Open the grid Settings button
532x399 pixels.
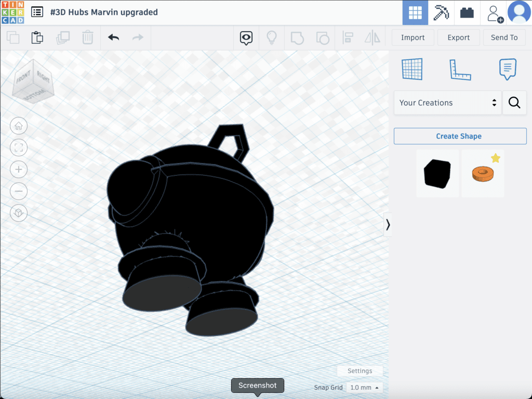pyautogui.click(x=360, y=371)
